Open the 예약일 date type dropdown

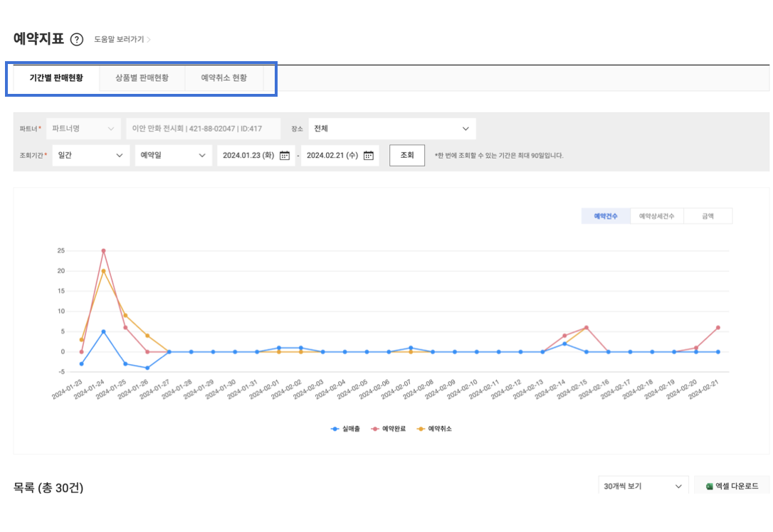[173, 156]
